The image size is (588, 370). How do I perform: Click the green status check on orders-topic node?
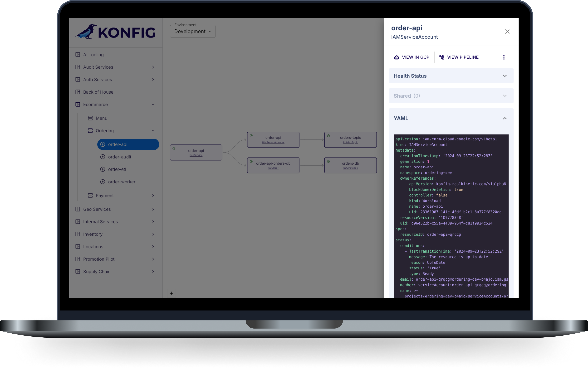coord(328,136)
